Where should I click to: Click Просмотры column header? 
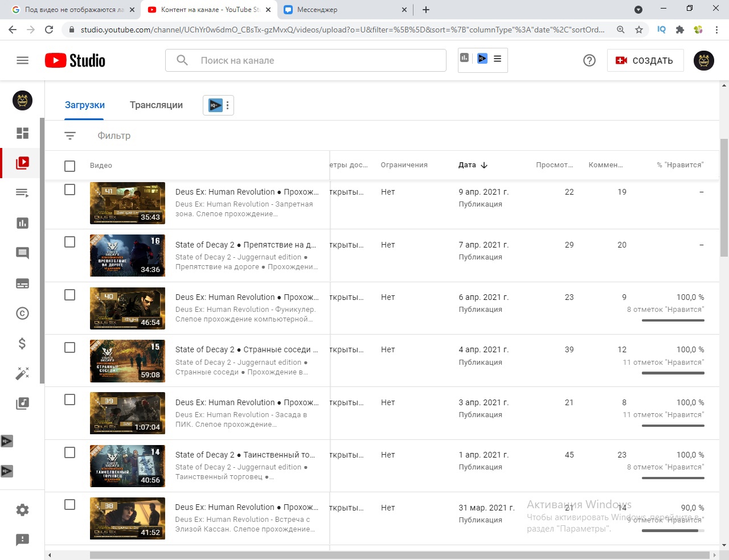click(x=554, y=165)
